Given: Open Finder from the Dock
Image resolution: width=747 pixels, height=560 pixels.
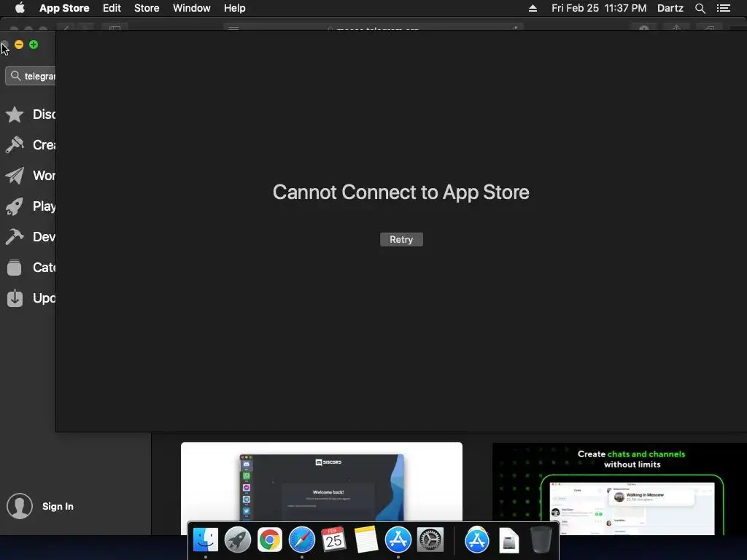Looking at the screenshot, I should click(206, 540).
